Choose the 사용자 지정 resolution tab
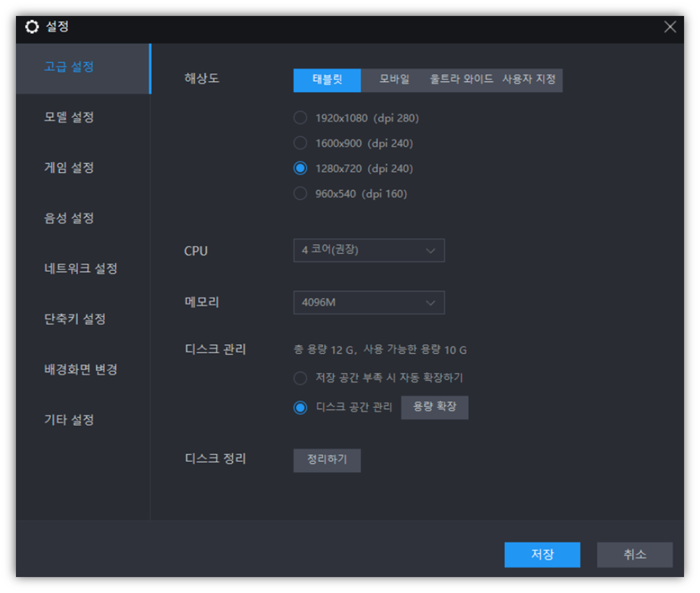Screen dimensions: 700x593 coord(529,80)
